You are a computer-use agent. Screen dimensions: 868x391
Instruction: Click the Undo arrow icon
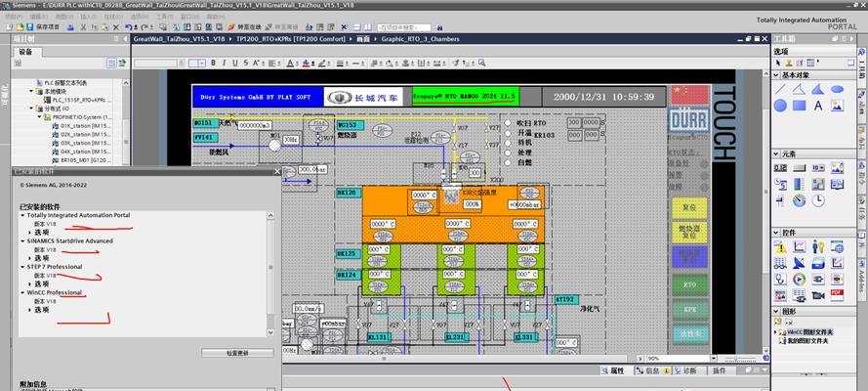129,26
